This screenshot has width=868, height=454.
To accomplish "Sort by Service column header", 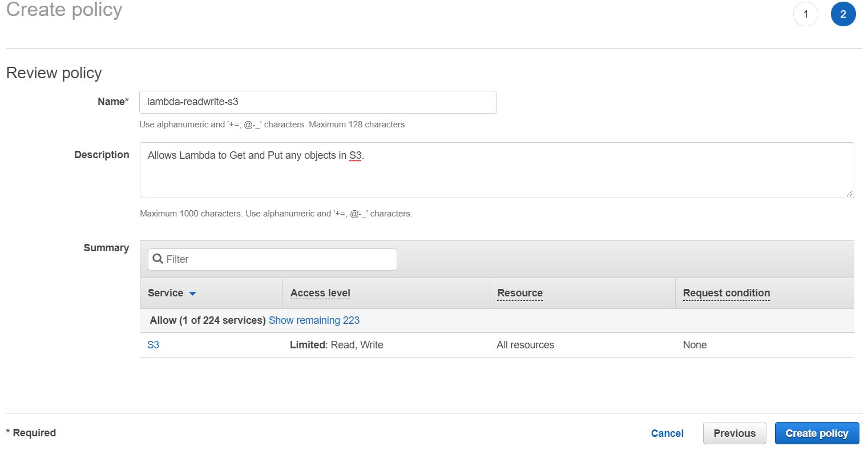I will [x=165, y=293].
